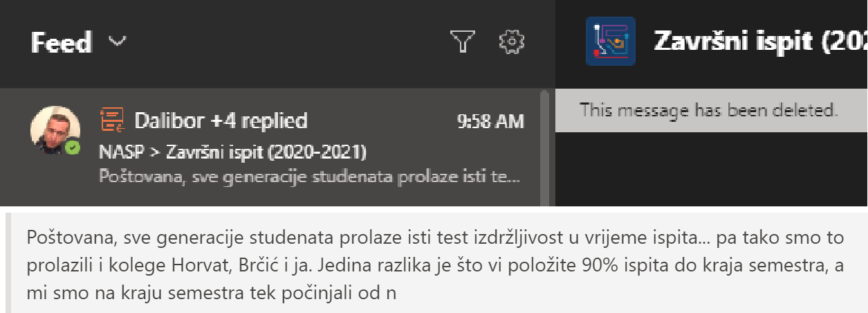Click Dalibor's profile picture

55,131
